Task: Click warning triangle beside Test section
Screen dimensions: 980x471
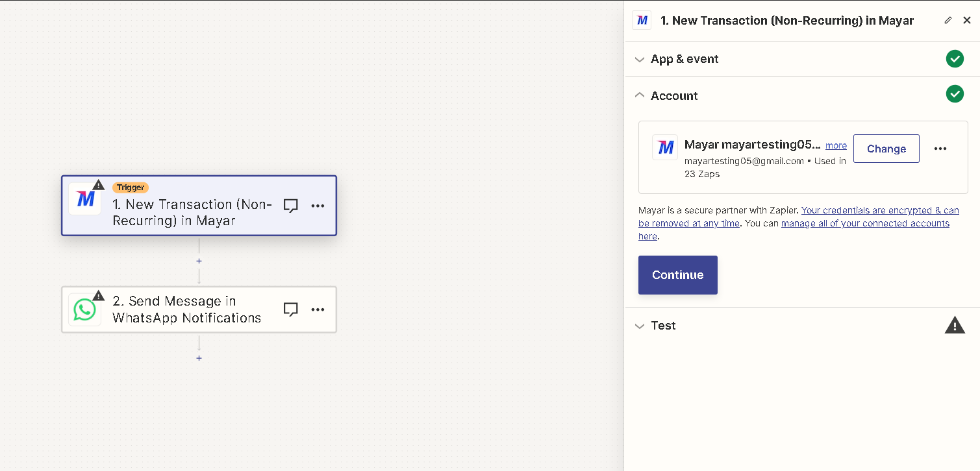Action: [955, 325]
